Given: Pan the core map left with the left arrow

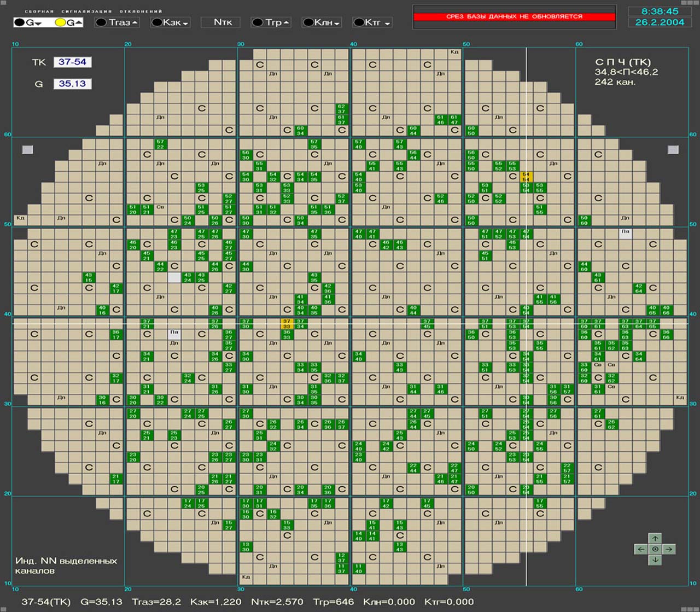Looking at the screenshot, I should pyautogui.click(x=641, y=549).
